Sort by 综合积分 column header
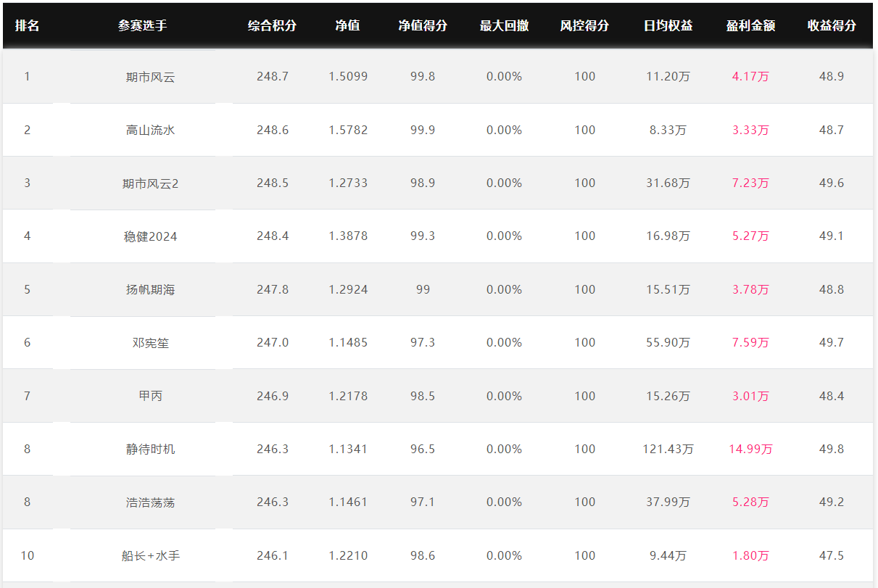Viewport: 878px width, 588px height. [x=272, y=25]
